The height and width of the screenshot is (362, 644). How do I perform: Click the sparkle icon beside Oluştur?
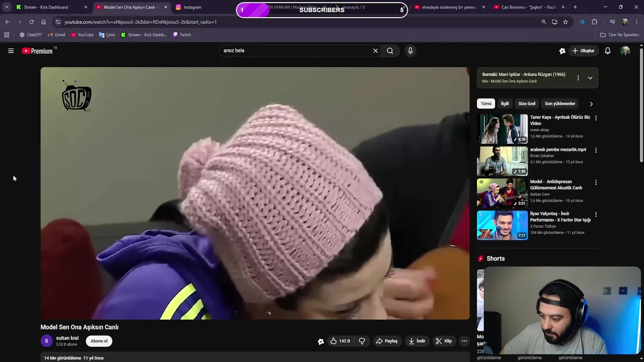click(562, 51)
